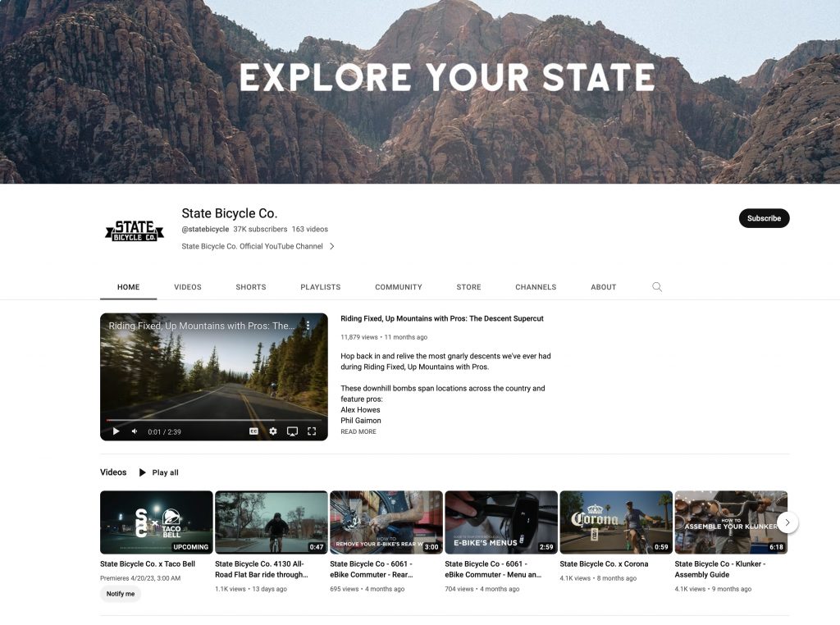Open featured video title link beside player
Screen dimensions: 840x625
(x=442, y=318)
